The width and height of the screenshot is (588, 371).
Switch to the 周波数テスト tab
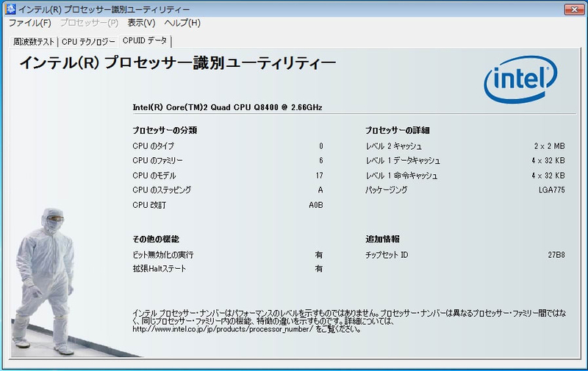(x=34, y=42)
